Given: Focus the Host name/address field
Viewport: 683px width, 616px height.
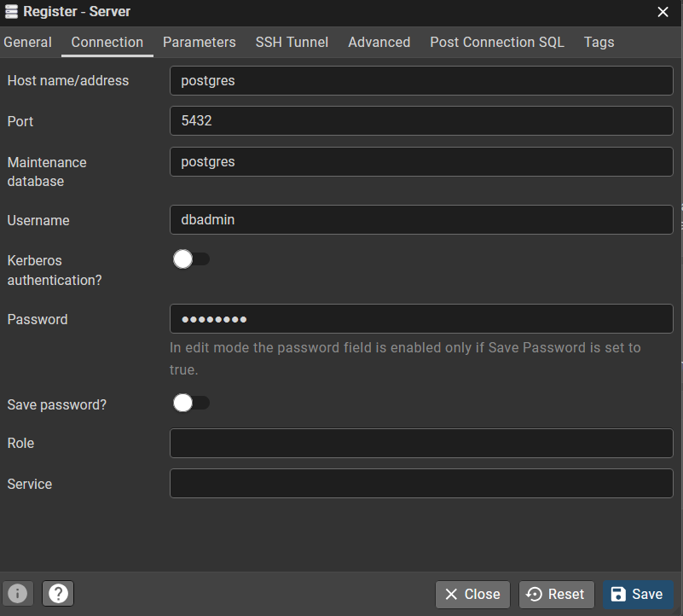Looking at the screenshot, I should coord(421,81).
